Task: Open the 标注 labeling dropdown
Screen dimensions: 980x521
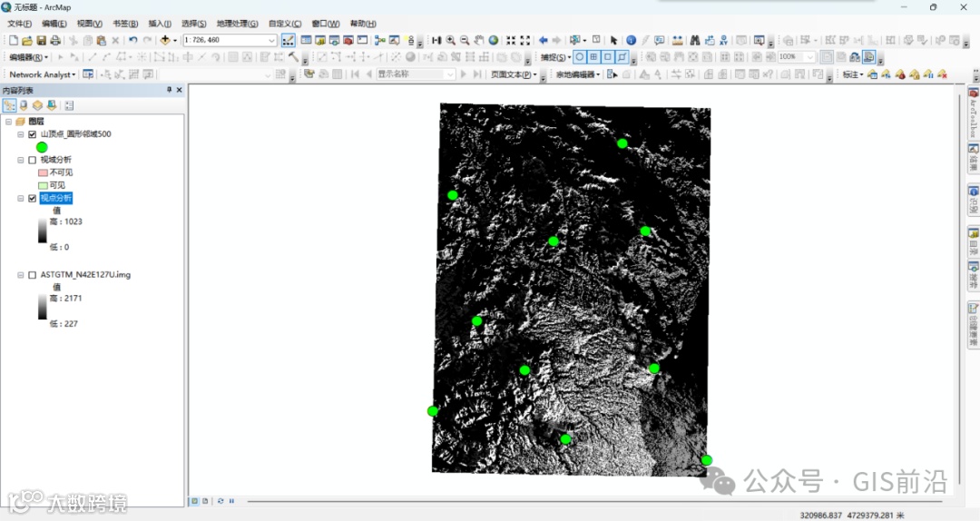Action: click(x=852, y=74)
